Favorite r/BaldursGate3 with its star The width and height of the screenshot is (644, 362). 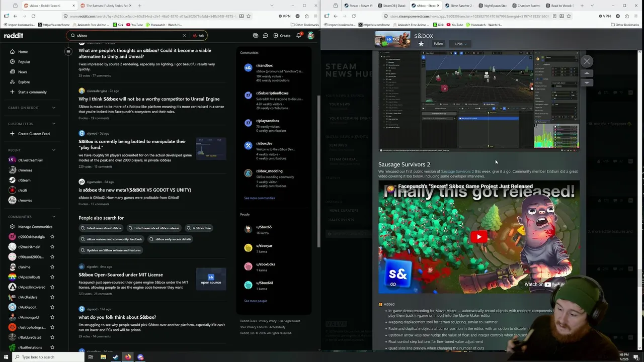pos(52,337)
